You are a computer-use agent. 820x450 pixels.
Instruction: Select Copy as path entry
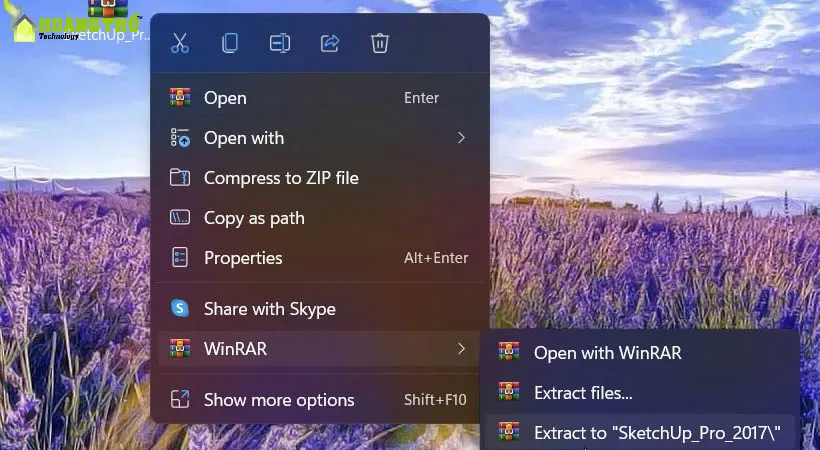[x=254, y=218]
